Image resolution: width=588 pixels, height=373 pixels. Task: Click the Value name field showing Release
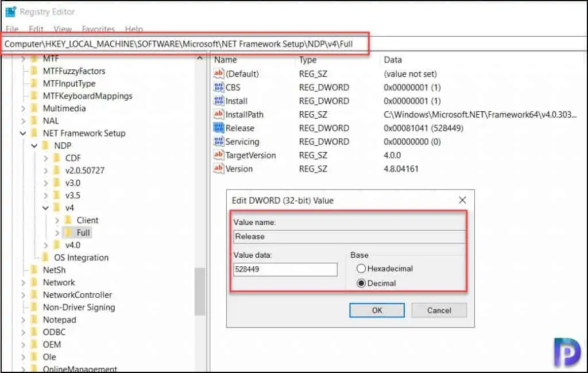pyautogui.click(x=349, y=236)
